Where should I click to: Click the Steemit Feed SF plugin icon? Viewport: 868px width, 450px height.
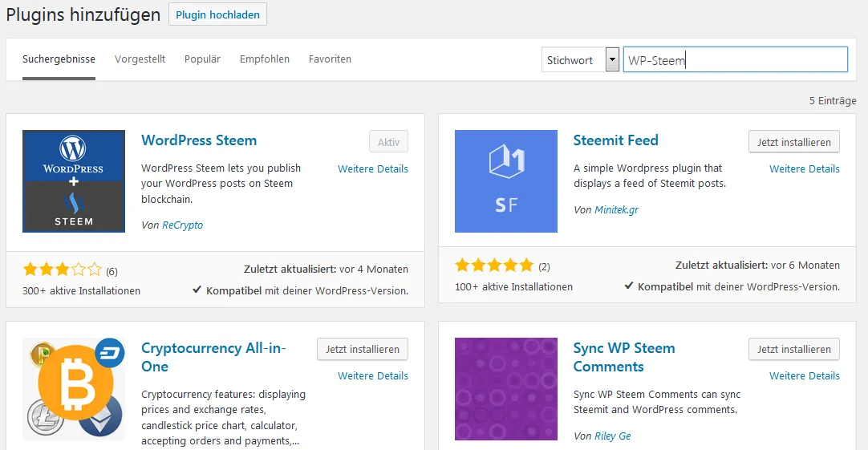click(x=506, y=181)
